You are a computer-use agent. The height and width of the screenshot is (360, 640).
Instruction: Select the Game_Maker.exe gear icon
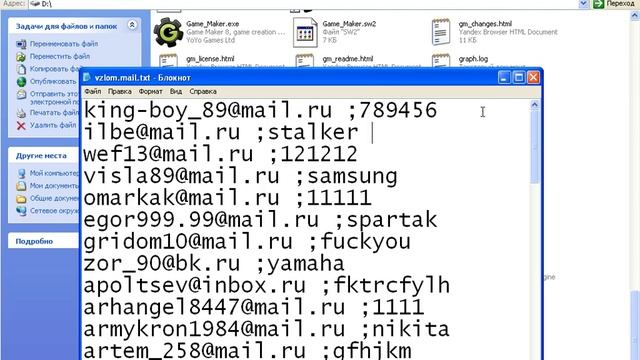[168, 32]
